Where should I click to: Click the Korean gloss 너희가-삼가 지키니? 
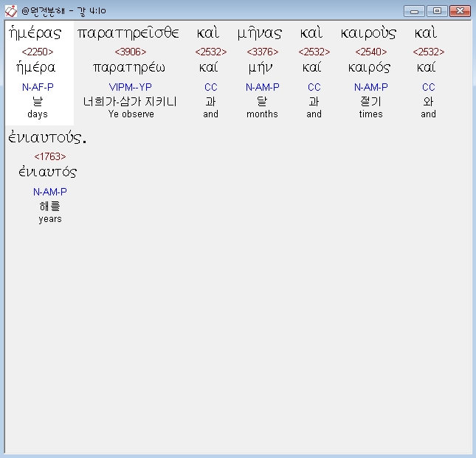tap(130, 101)
